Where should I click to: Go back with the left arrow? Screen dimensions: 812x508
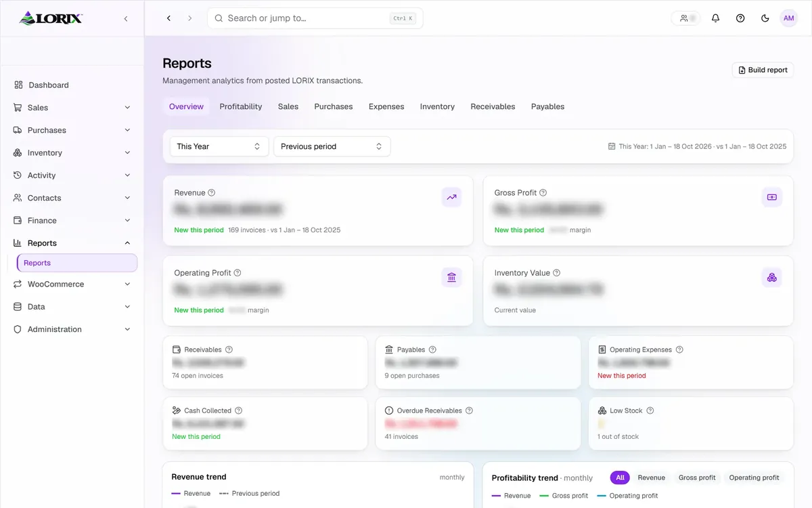169,18
